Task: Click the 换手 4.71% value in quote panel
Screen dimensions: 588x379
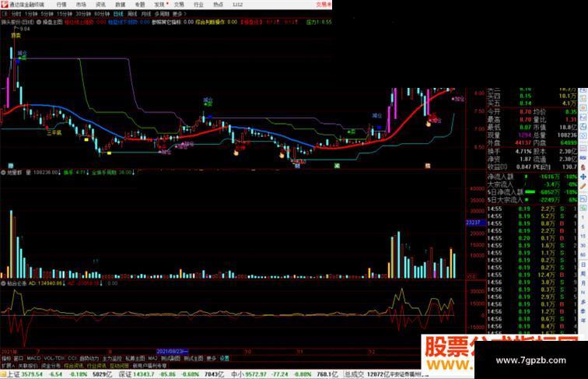Action: tap(523, 152)
